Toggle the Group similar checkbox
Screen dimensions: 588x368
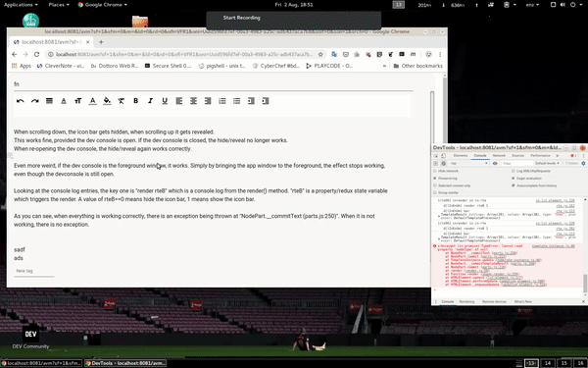435,192
